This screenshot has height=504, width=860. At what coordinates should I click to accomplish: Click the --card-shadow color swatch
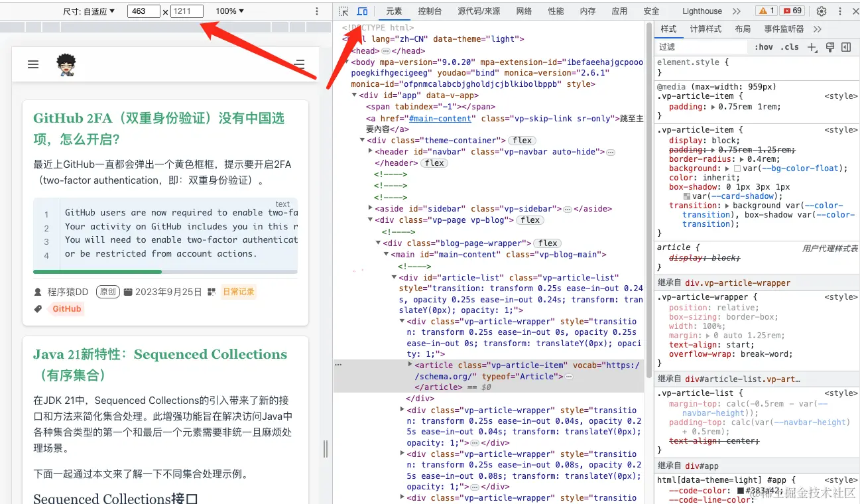click(687, 196)
